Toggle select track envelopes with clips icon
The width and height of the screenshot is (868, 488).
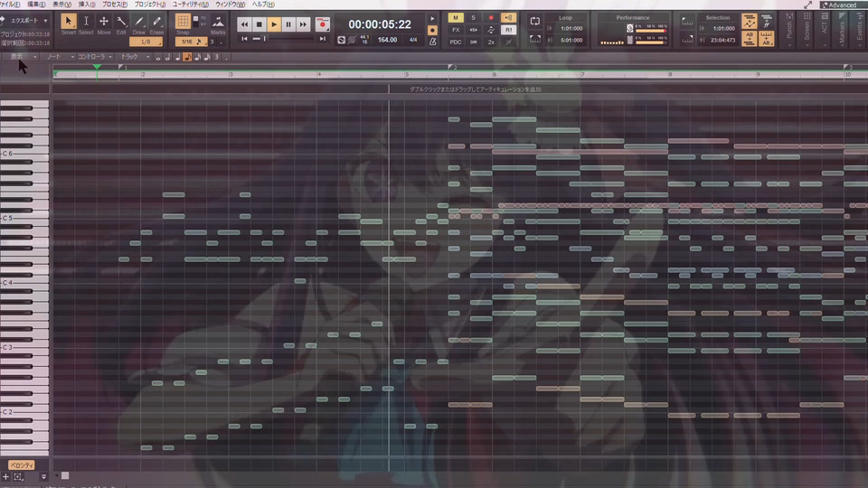pyautogui.click(x=749, y=22)
